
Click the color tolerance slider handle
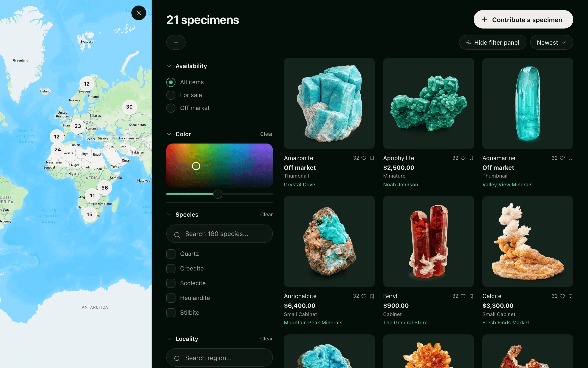(x=218, y=194)
